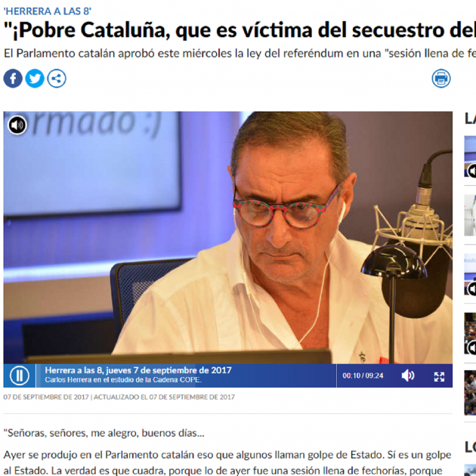Click the elapsed time 00:10 / 09:24 display
The width and height of the screenshot is (476, 476).
click(363, 376)
